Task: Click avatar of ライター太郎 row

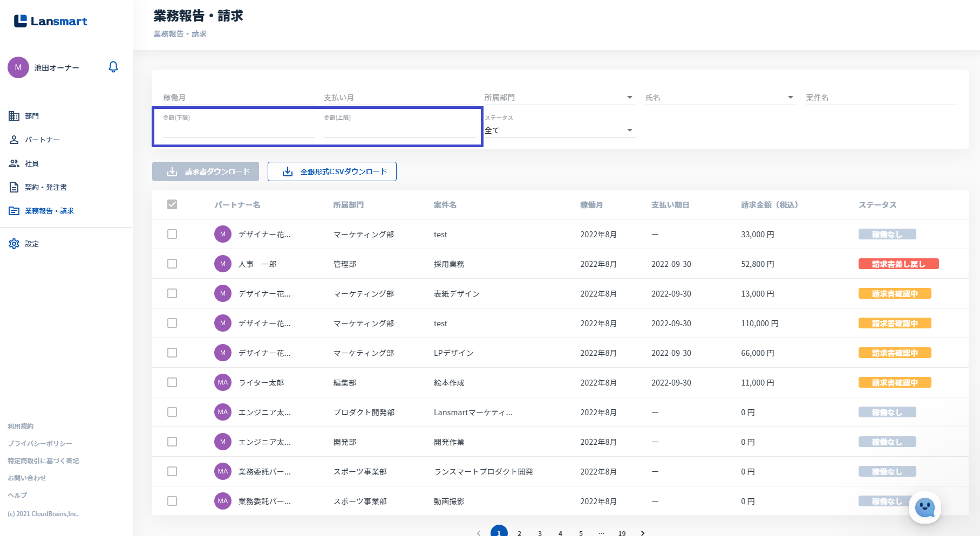Action: [223, 382]
